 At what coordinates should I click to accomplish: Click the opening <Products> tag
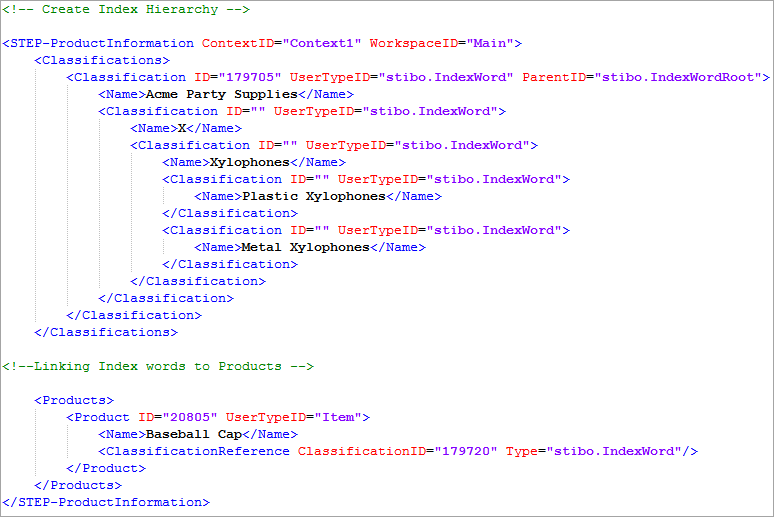tap(74, 400)
